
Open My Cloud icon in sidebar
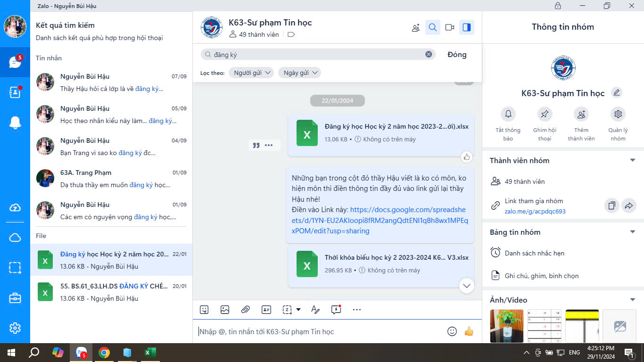click(15, 238)
